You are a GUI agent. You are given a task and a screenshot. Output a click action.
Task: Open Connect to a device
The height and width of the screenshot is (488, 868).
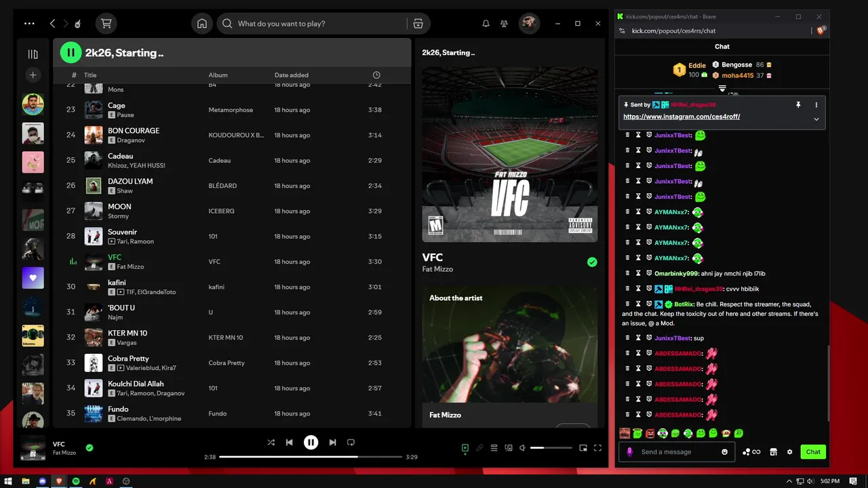[x=509, y=448]
